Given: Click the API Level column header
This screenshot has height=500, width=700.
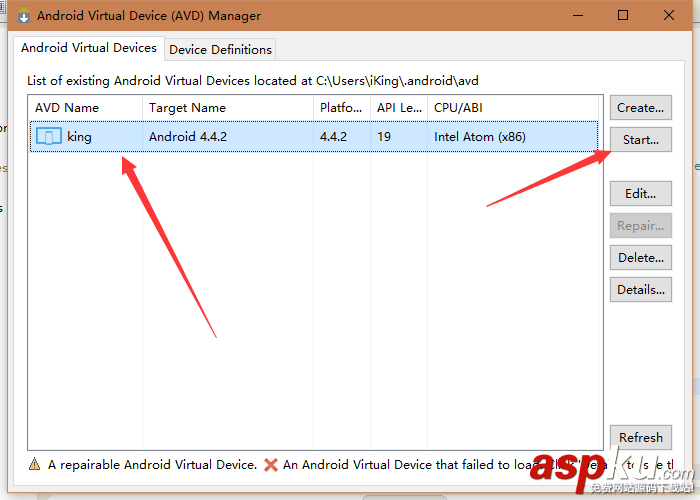Looking at the screenshot, I should (x=398, y=108).
